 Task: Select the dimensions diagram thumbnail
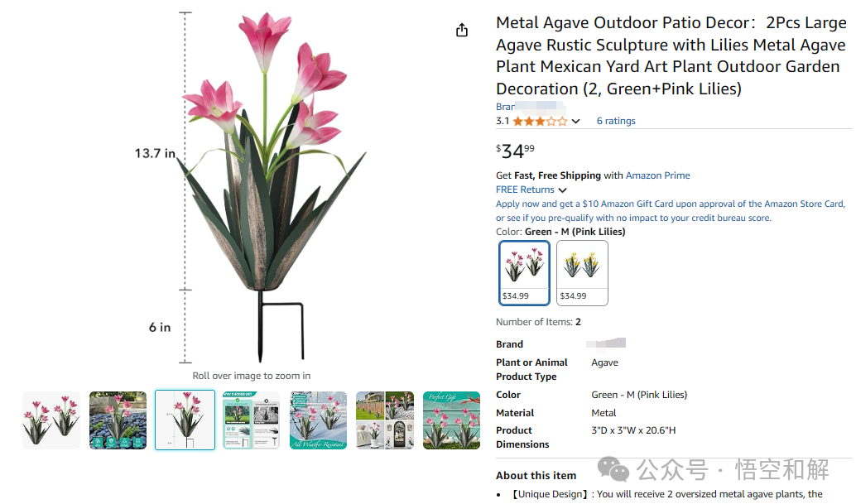(185, 420)
